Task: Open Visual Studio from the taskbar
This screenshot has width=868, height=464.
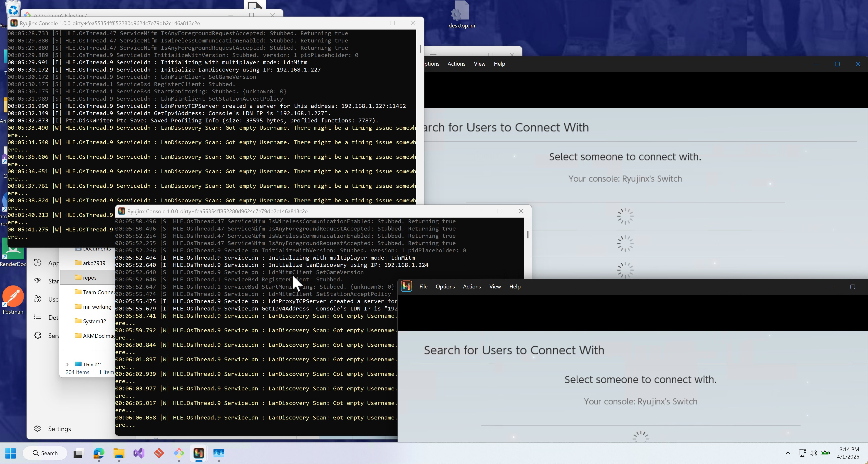Action: point(139,453)
